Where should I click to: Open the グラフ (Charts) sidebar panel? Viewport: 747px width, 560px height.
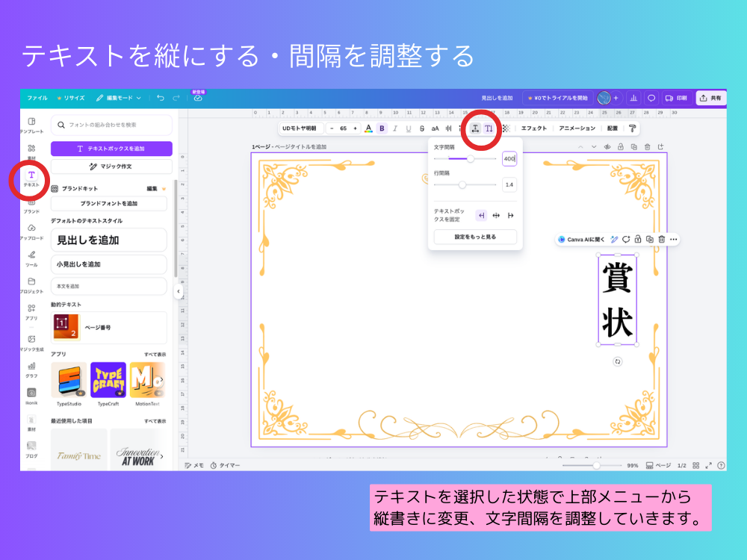[31, 370]
